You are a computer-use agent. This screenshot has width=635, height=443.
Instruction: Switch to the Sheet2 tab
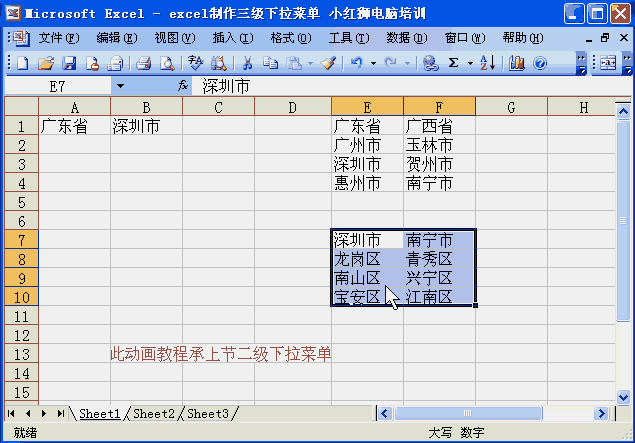click(x=154, y=413)
